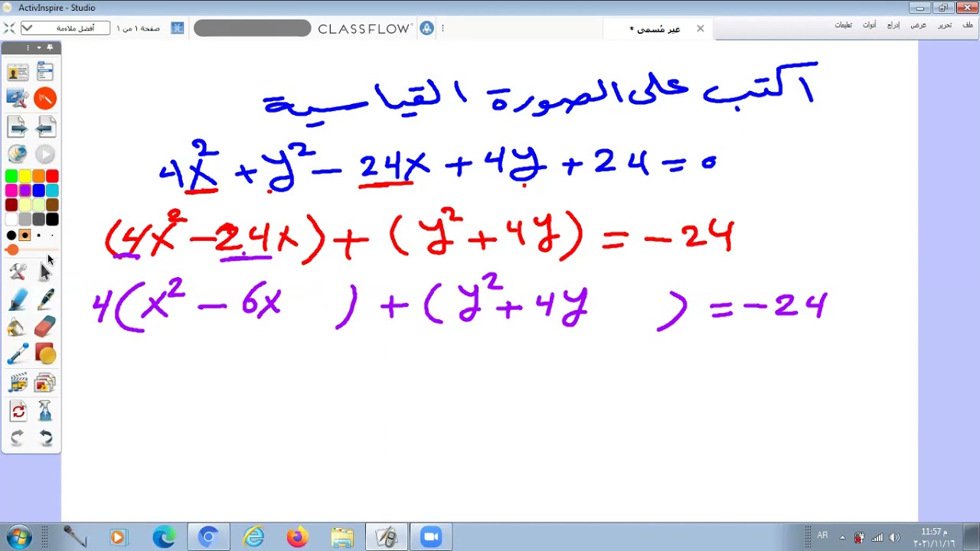Viewport: 980px width, 551px height.
Task: Click the Clear spray bottle icon
Action: 45,411
